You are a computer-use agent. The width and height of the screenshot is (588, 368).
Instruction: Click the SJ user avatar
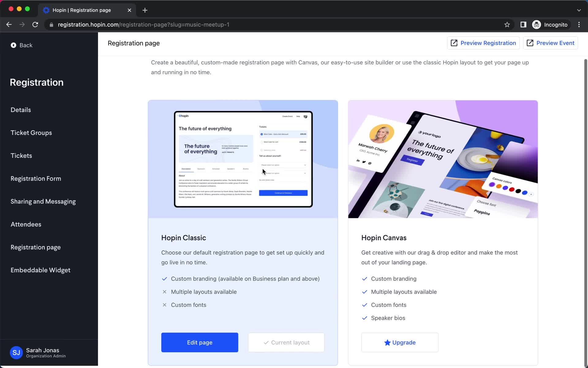click(x=16, y=353)
